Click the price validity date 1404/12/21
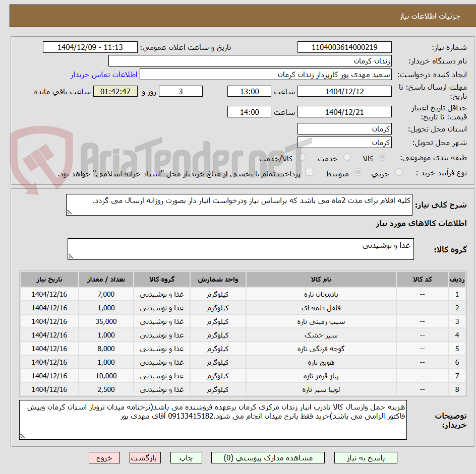Screen dimensions: 476x474 (x=344, y=112)
